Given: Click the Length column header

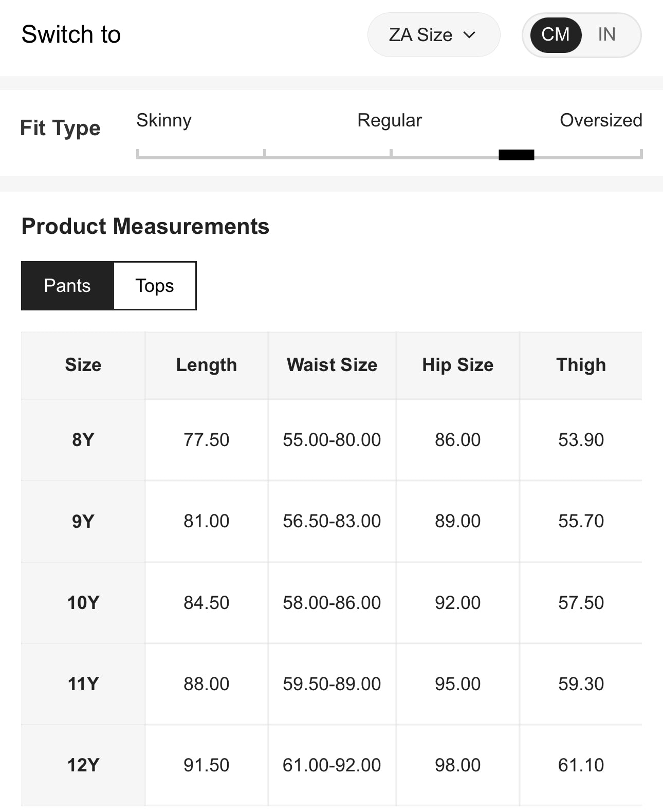Looking at the screenshot, I should 207,365.
